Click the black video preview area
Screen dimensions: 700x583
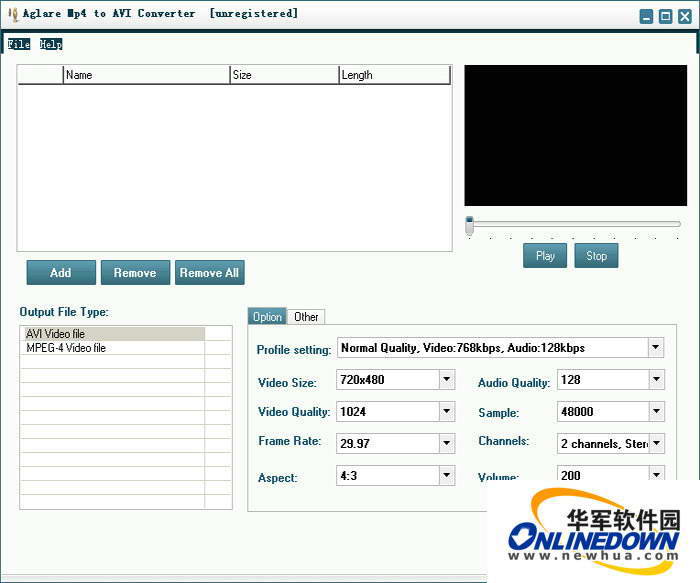tap(575, 135)
